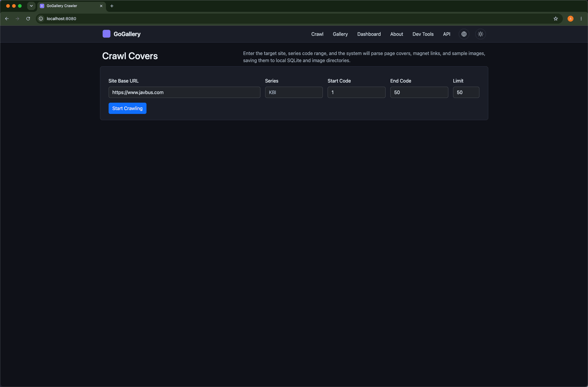Click the End Code label
The height and width of the screenshot is (387, 588).
401,81
